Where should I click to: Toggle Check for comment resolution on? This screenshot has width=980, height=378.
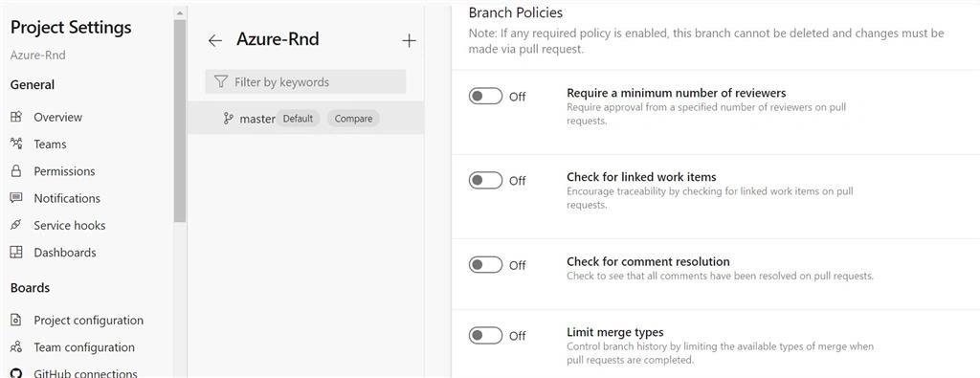(x=485, y=264)
